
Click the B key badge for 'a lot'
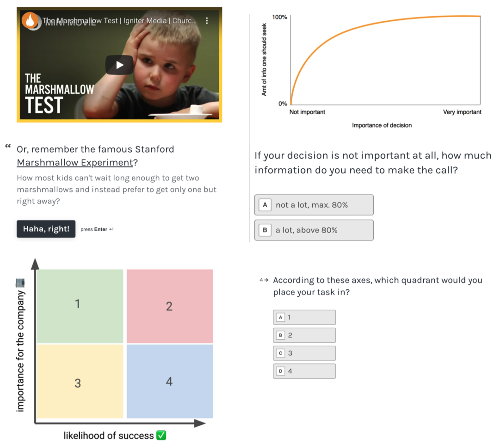click(x=265, y=230)
